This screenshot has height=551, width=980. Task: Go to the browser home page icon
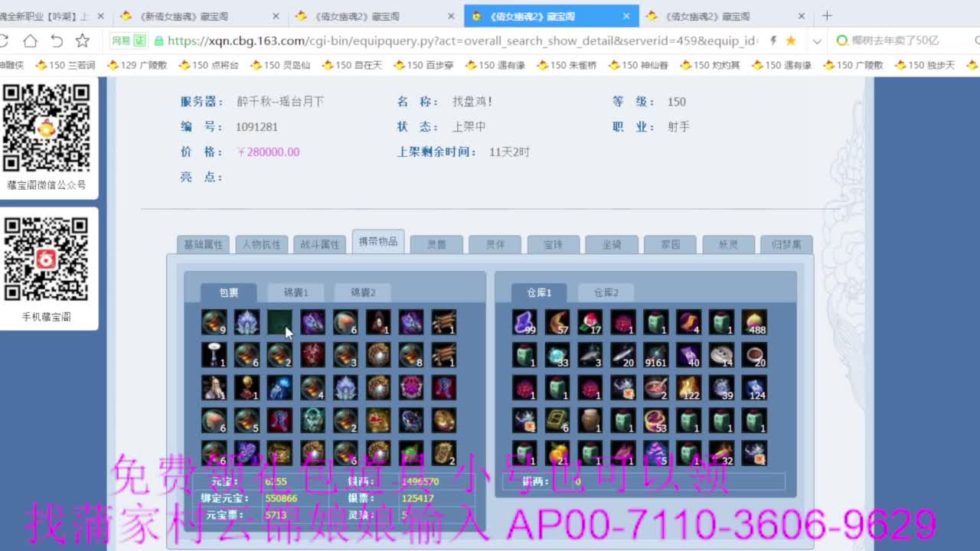(30, 41)
